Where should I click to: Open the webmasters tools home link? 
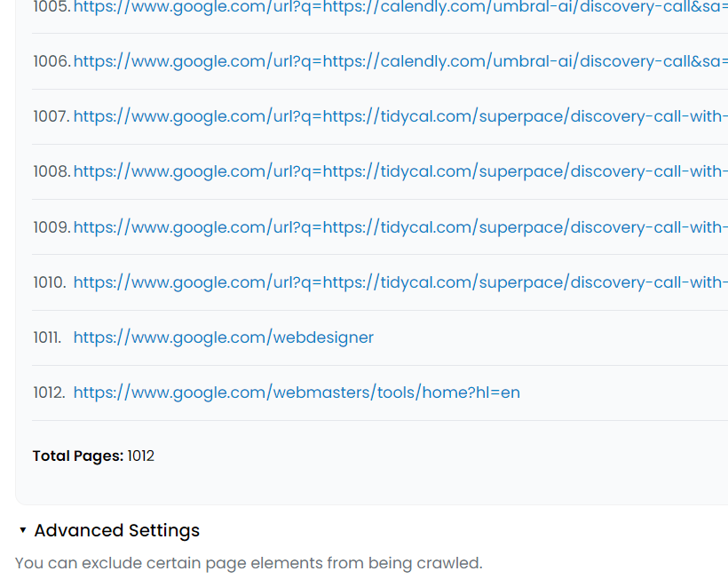coord(297,393)
